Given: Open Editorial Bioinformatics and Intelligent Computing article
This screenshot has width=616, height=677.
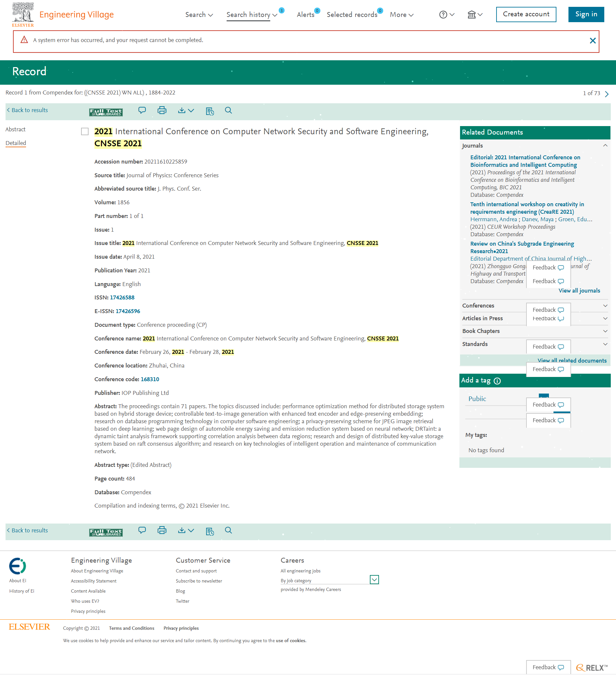Looking at the screenshot, I should [x=525, y=161].
